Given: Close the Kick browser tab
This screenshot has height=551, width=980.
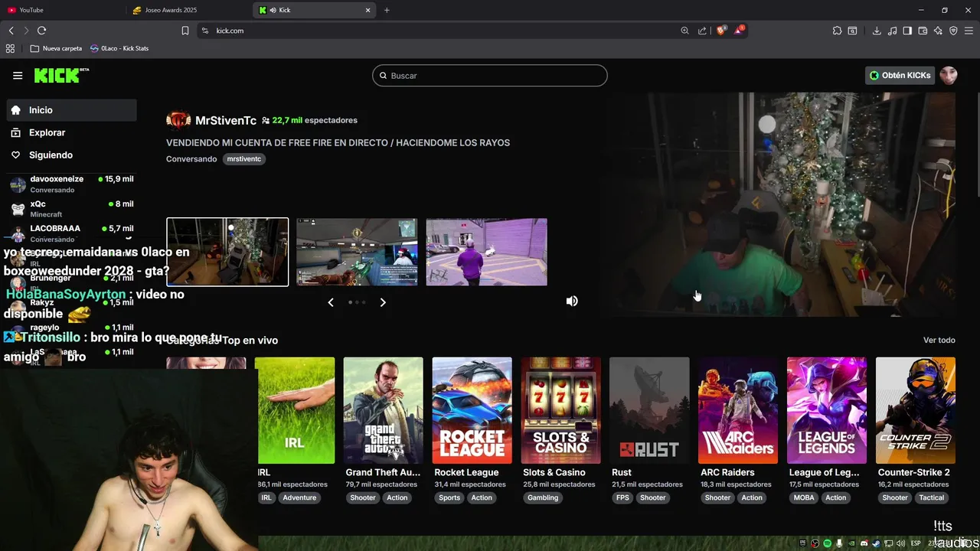Looking at the screenshot, I should (368, 10).
